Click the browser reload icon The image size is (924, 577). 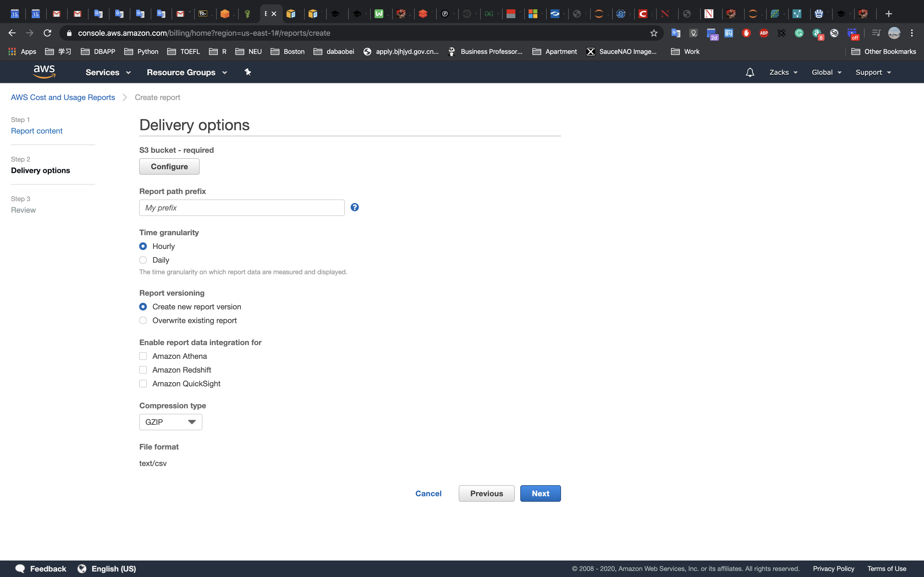[x=47, y=33]
